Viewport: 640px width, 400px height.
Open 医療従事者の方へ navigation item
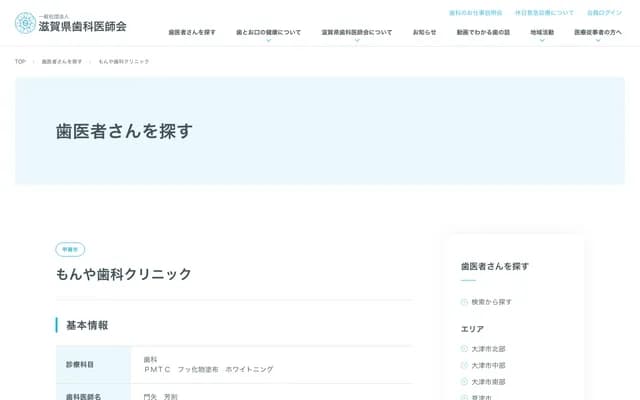[x=598, y=32]
